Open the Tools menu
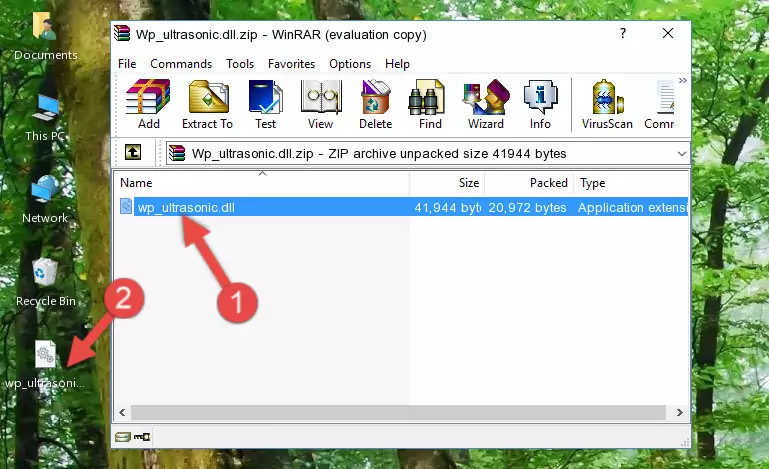The height and width of the screenshot is (469, 769). click(240, 64)
